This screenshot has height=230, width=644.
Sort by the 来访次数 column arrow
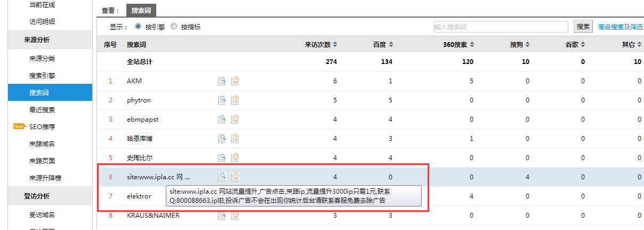pos(335,45)
